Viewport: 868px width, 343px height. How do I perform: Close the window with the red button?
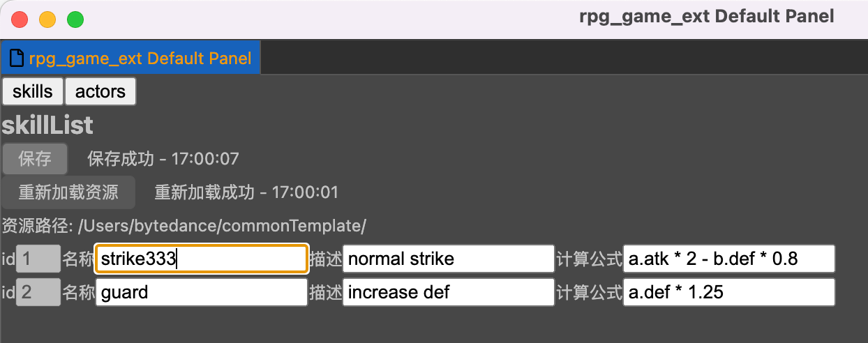tap(20, 20)
